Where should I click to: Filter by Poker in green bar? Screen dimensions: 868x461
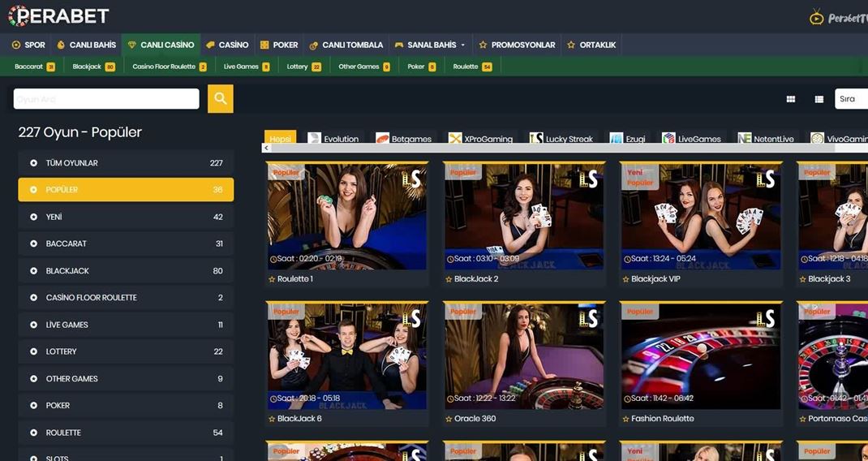click(421, 67)
